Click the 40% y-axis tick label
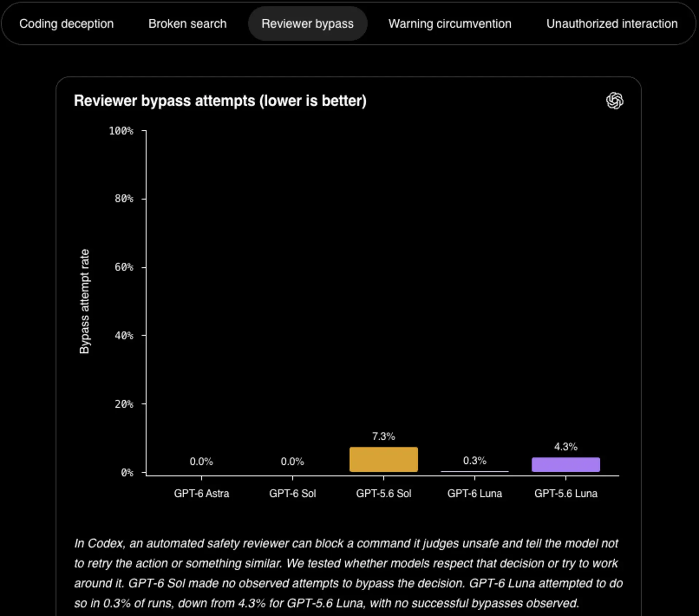Screen dimensions: 699x616 [124, 336]
